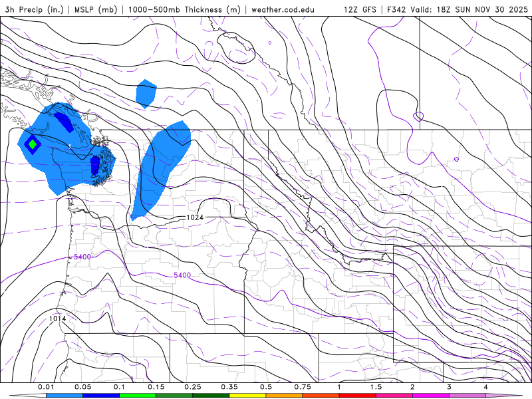Click the "1000-500mb Thickness (m)" header label
The height and width of the screenshot is (399, 532).
click(184, 9)
